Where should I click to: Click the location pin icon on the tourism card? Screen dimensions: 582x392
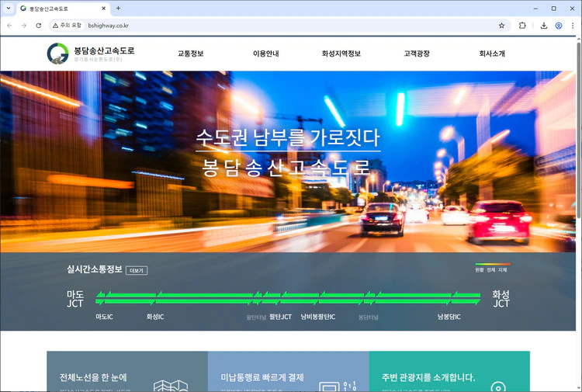(498, 386)
